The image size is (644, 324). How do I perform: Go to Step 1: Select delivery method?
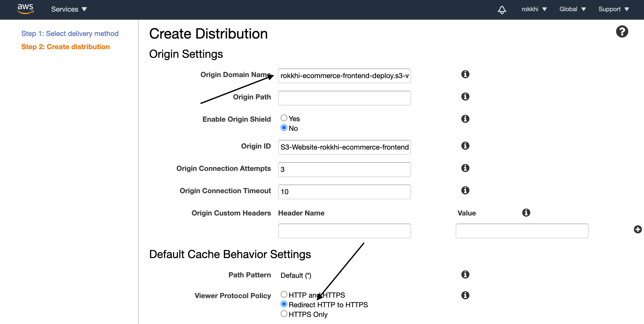click(x=70, y=33)
